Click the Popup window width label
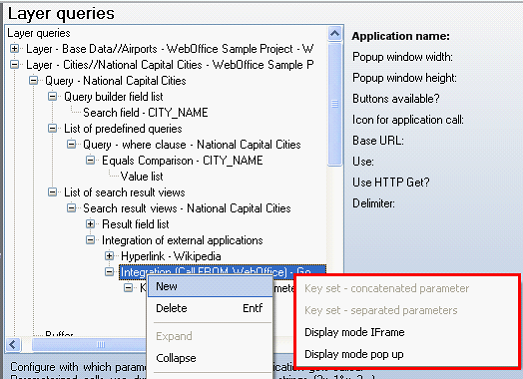523x379 pixels. pyautogui.click(x=402, y=57)
